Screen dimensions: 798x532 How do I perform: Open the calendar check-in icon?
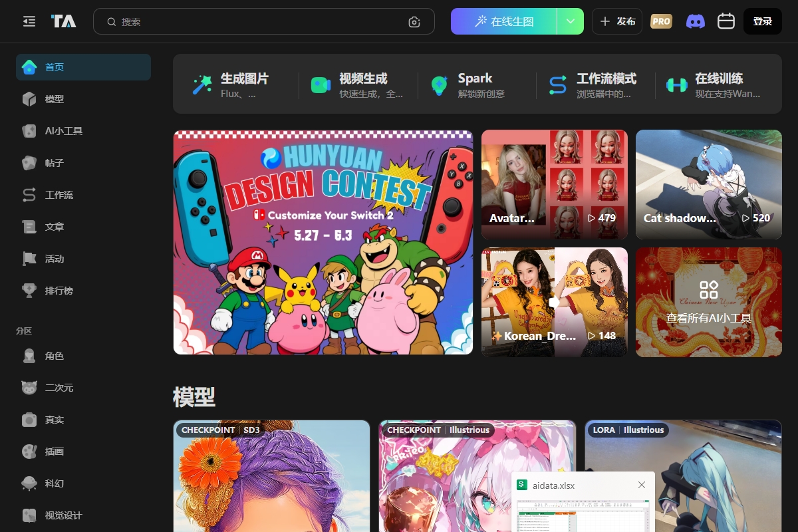(x=726, y=21)
